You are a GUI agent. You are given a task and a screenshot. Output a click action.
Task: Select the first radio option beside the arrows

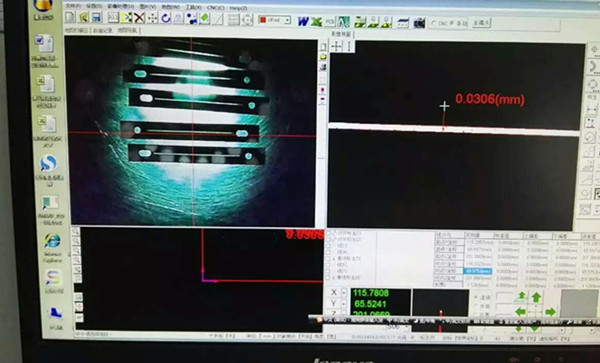click(476, 297)
